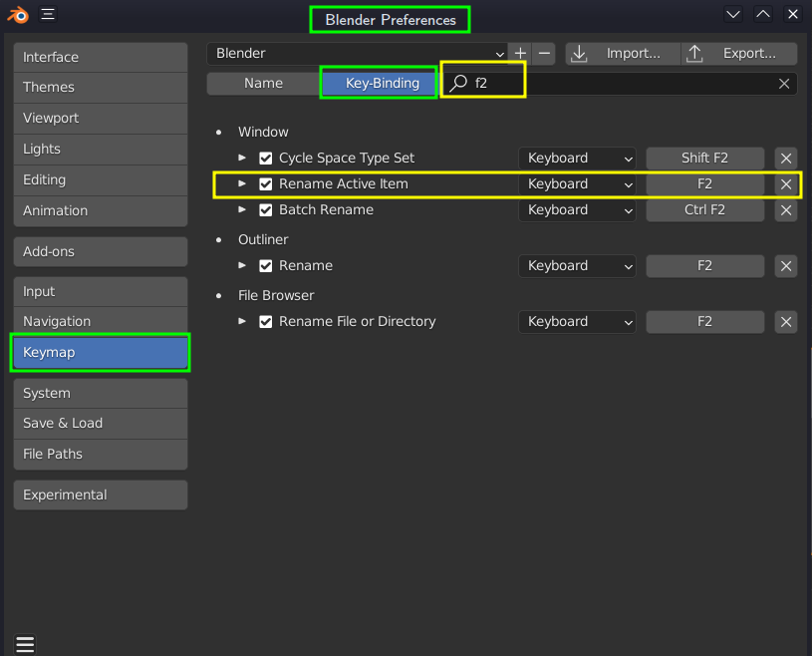Change the Ctrl F2 key binding

(704, 209)
